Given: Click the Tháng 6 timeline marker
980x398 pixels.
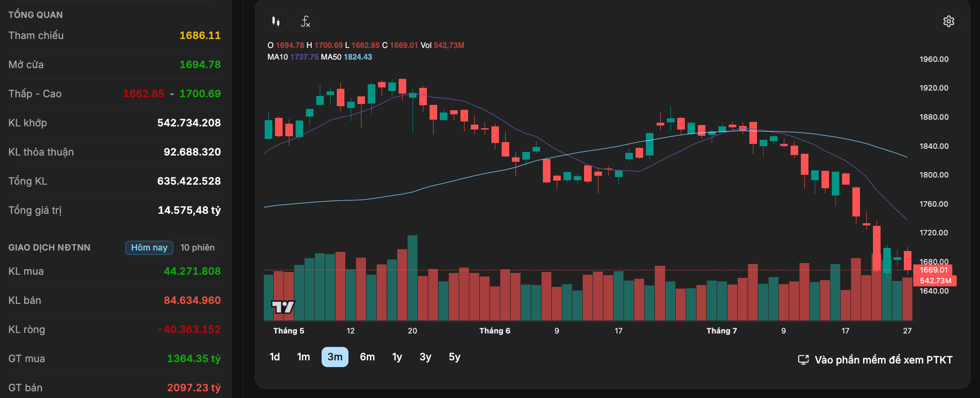Looking at the screenshot, I should point(495,331).
